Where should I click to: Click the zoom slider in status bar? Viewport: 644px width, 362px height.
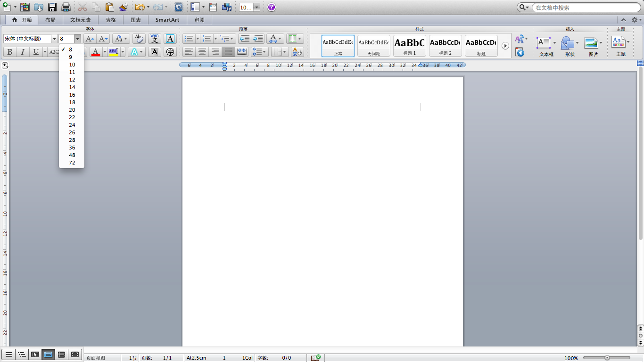(607, 358)
